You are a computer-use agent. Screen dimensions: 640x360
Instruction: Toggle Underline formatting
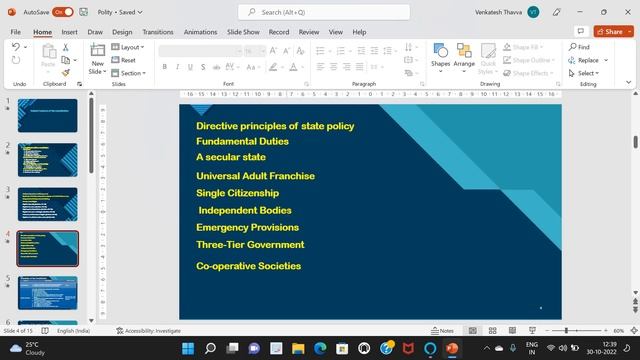point(190,67)
